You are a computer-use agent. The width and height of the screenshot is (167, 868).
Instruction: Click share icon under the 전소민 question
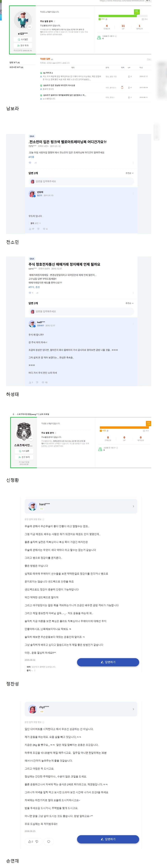tap(35, 163)
